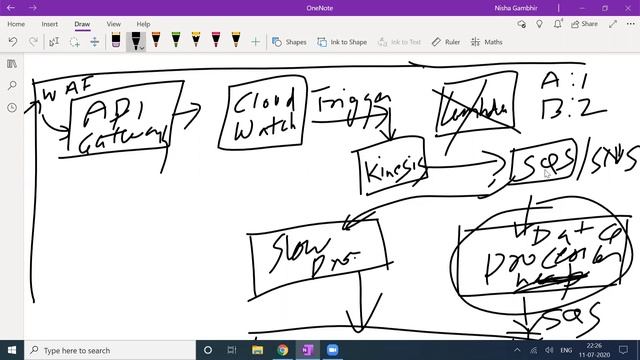Pick the pink-red pen
Viewport: 640px width, 360px height.
pyautogui.click(x=216, y=40)
